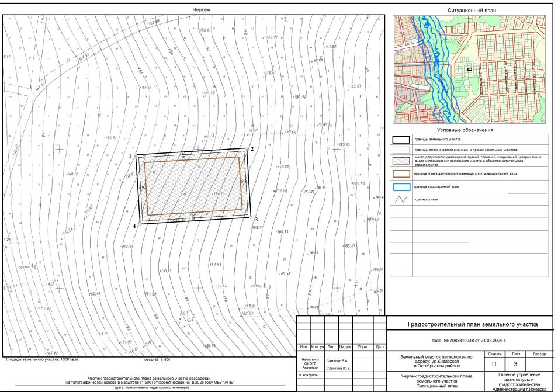The height and width of the screenshot is (392, 558).
Task: Click corner point 3 of the land plot
Action: tap(251, 218)
